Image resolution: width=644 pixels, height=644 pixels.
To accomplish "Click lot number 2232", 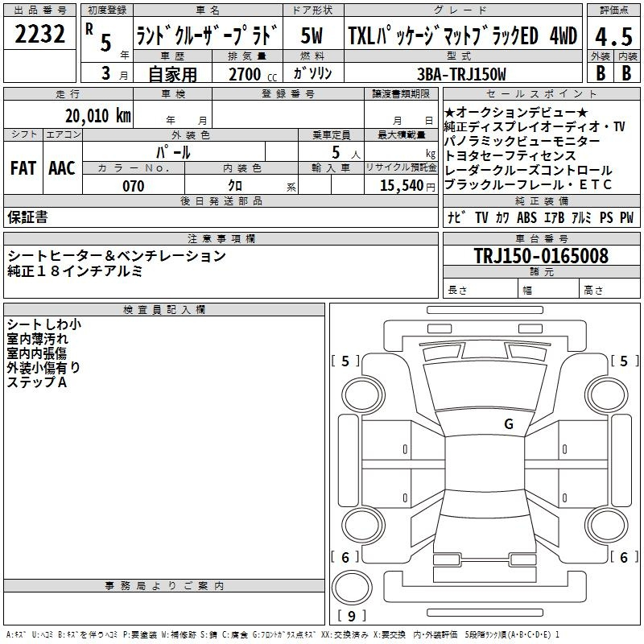I will pos(39,34).
